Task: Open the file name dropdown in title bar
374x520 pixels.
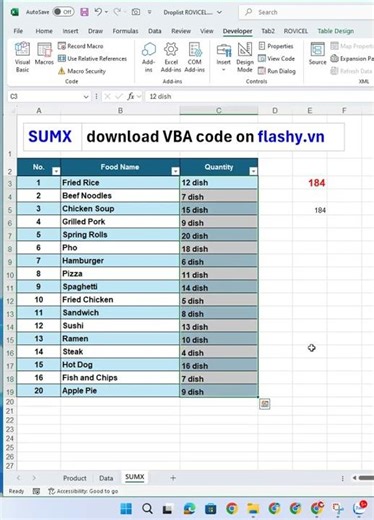Action: point(219,12)
